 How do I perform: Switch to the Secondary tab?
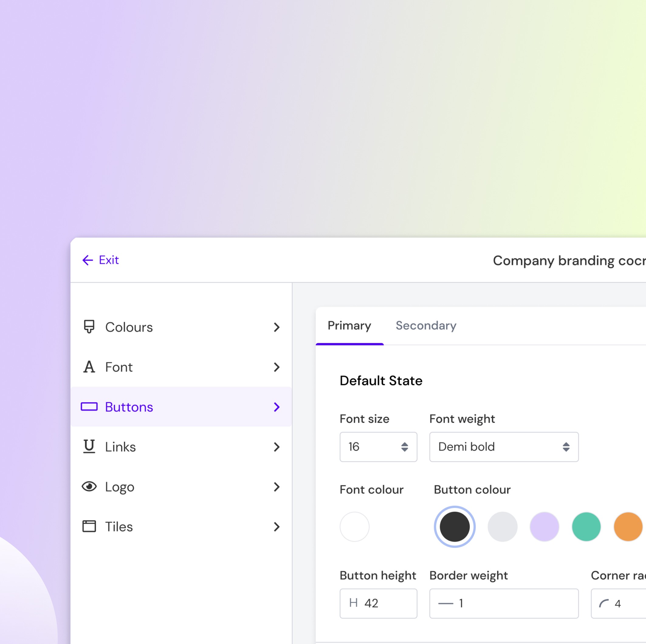coord(426,326)
